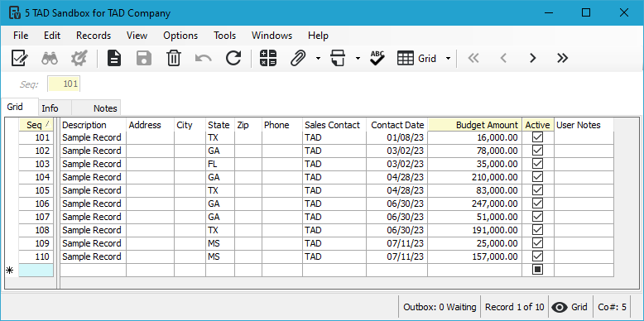Viewport: 644px width, 321px height.
Task: Click Record 1 of 10 status text
Action: (x=515, y=307)
